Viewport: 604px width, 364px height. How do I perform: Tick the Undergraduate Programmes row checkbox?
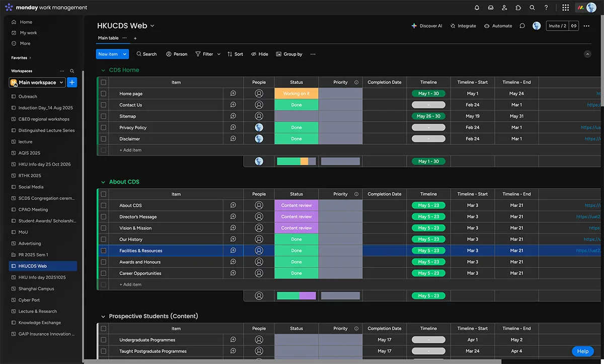click(x=104, y=340)
